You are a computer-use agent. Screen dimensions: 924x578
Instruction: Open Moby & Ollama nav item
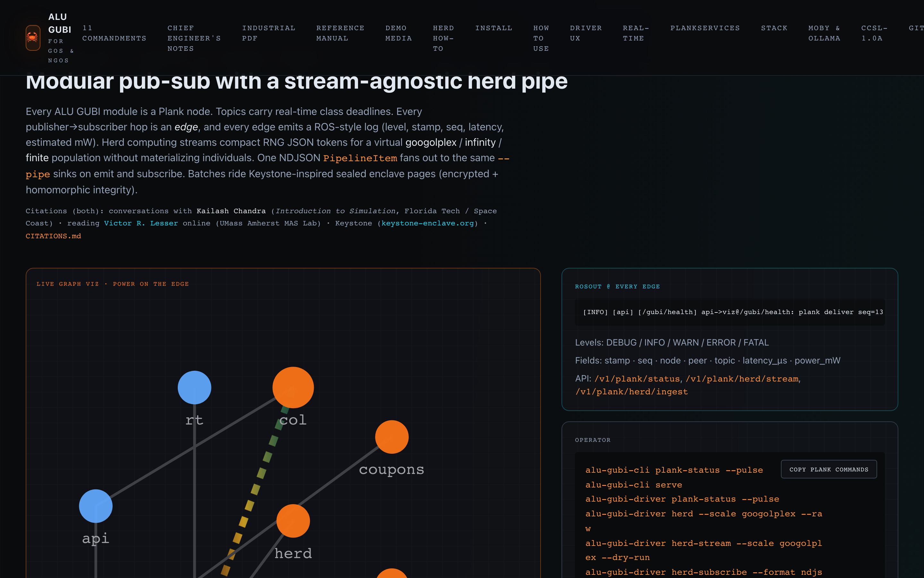pos(824,33)
